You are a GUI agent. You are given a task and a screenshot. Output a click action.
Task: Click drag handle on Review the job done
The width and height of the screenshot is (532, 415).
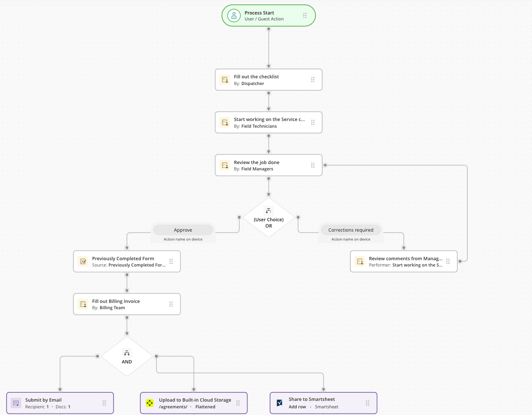coord(313,165)
